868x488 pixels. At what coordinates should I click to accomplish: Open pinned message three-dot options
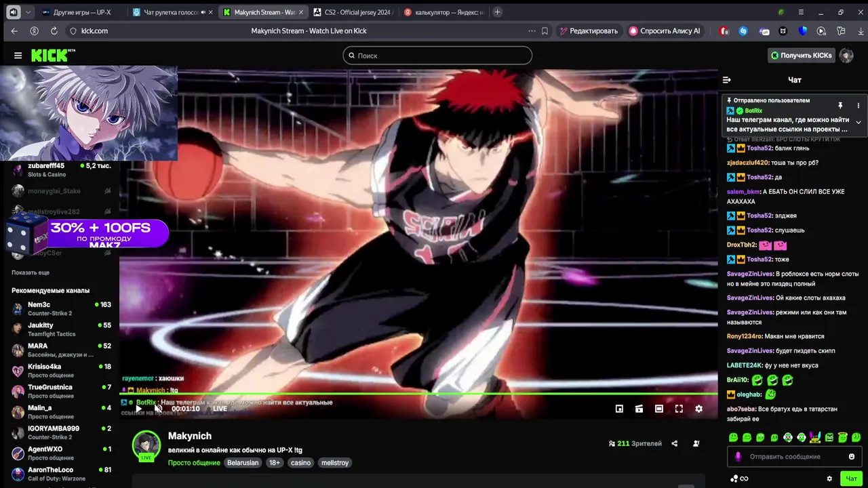858,106
